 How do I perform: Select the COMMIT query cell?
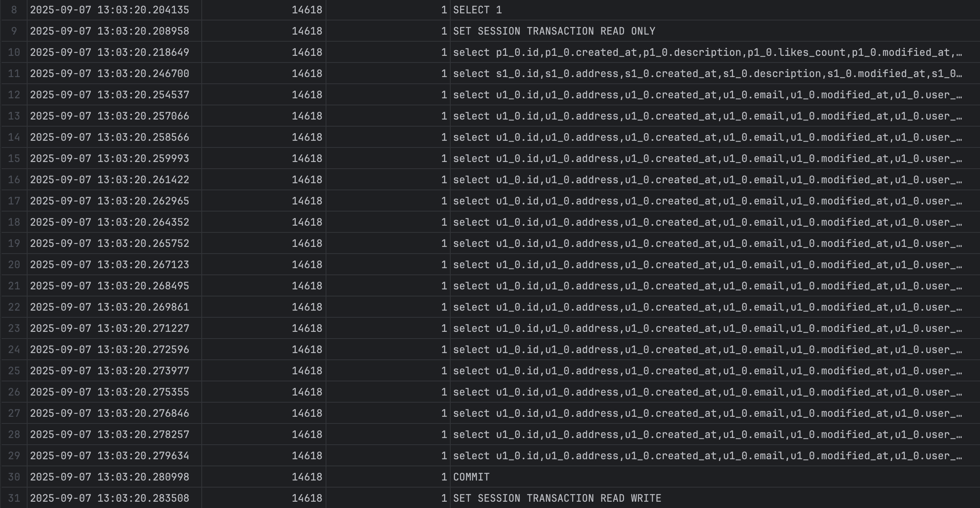tap(471, 477)
